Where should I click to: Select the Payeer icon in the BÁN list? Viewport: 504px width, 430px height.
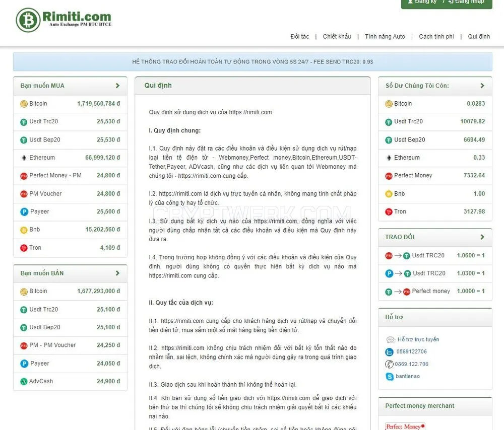tap(24, 364)
